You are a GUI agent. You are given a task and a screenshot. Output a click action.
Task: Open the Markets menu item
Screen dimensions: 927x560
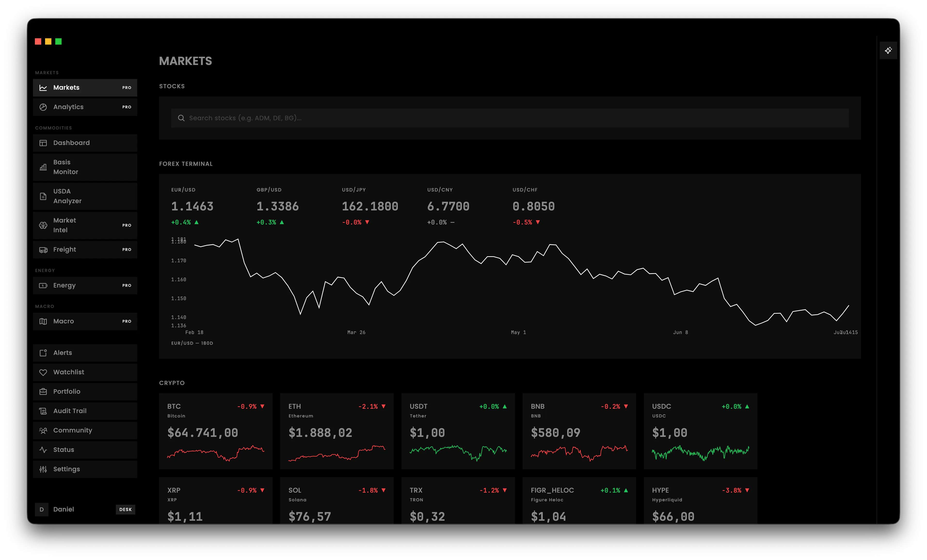coord(85,88)
